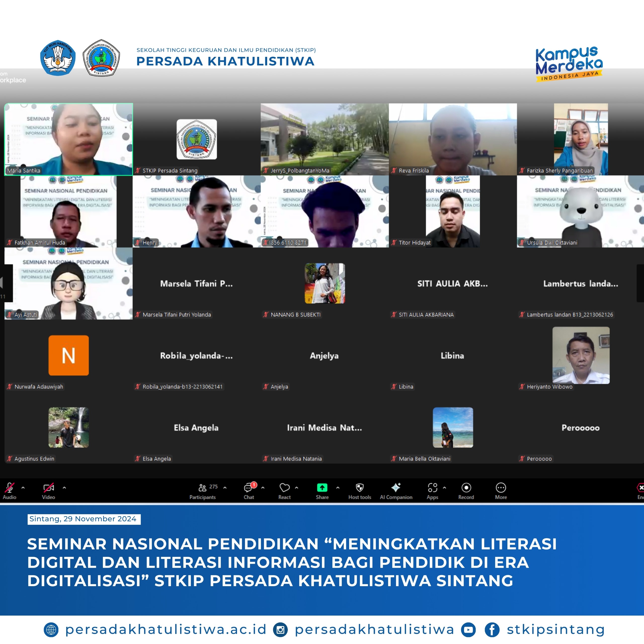This screenshot has height=644, width=644.
Task: Open Host tools
Action: click(x=360, y=491)
